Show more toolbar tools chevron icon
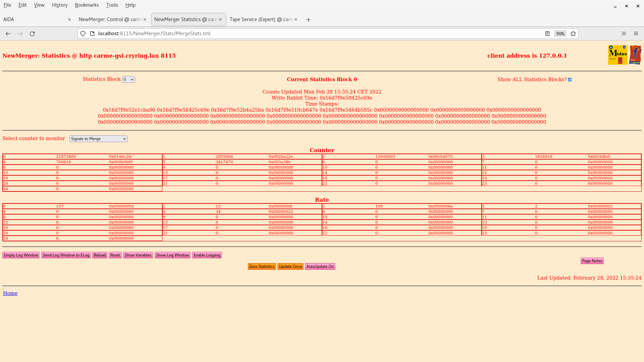 click(624, 34)
